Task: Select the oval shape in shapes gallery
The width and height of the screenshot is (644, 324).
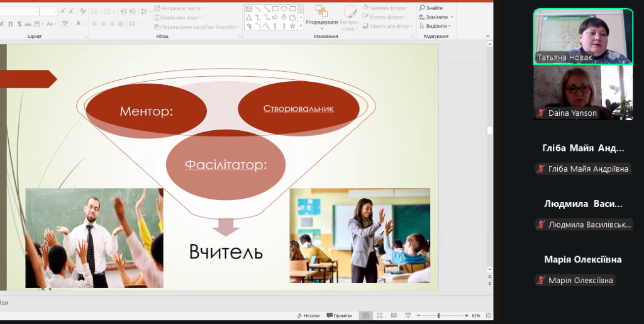Action: point(284,9)
